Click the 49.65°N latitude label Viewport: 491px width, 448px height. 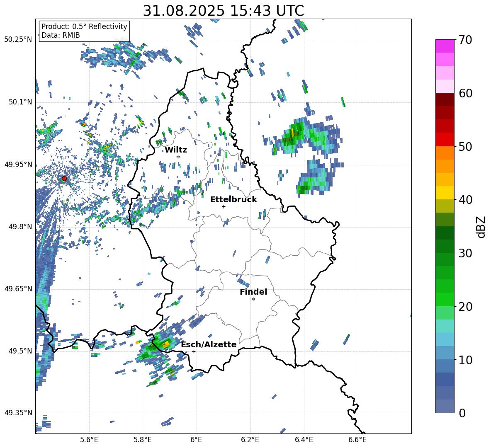18,288
